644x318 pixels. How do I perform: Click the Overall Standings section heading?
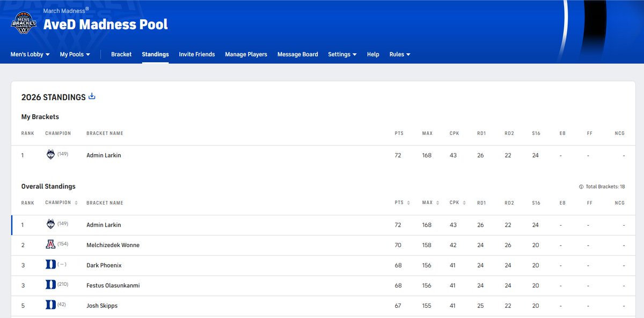[48, 186]
